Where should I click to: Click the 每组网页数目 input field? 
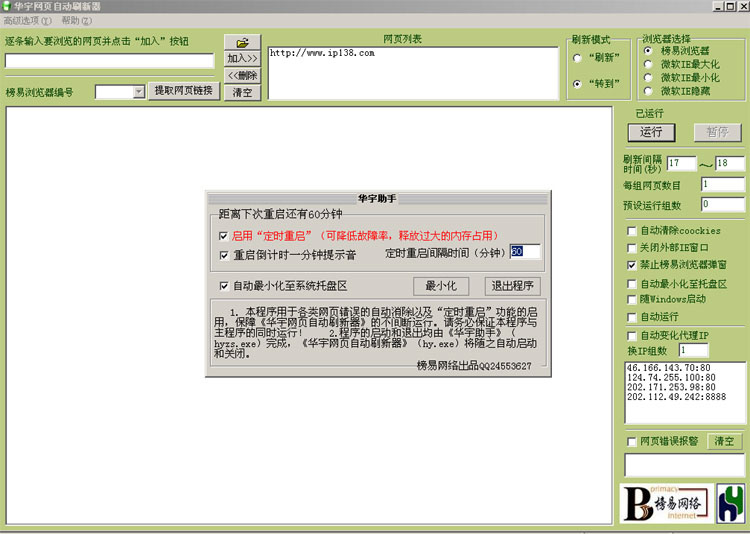(723, 184)
